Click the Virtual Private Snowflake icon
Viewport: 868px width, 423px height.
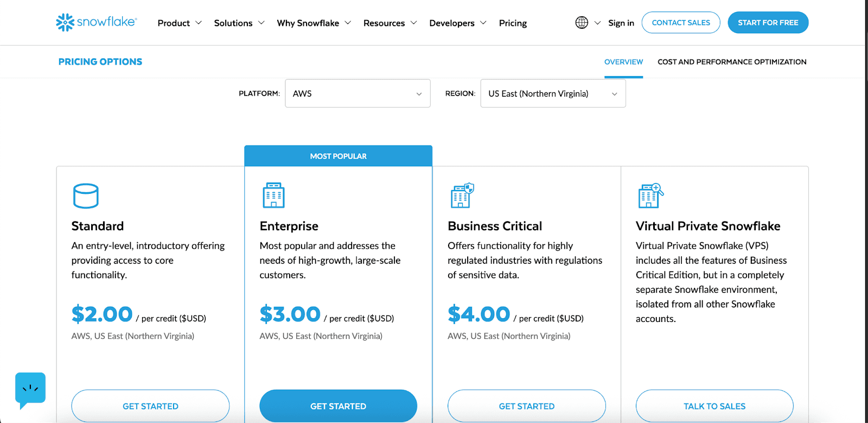(650, 195)
